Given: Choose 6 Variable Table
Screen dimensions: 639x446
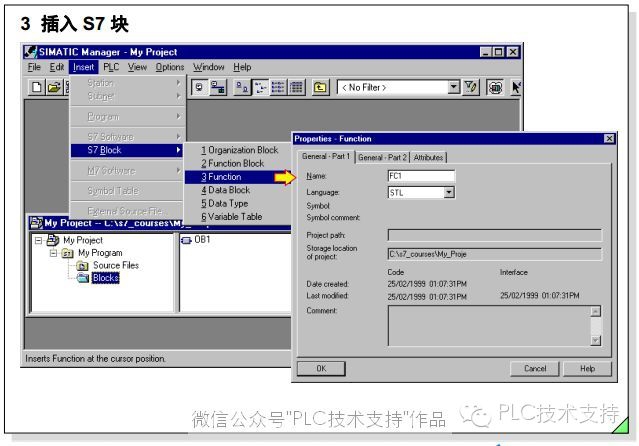Looking at the screenshot, I should 240,217.
